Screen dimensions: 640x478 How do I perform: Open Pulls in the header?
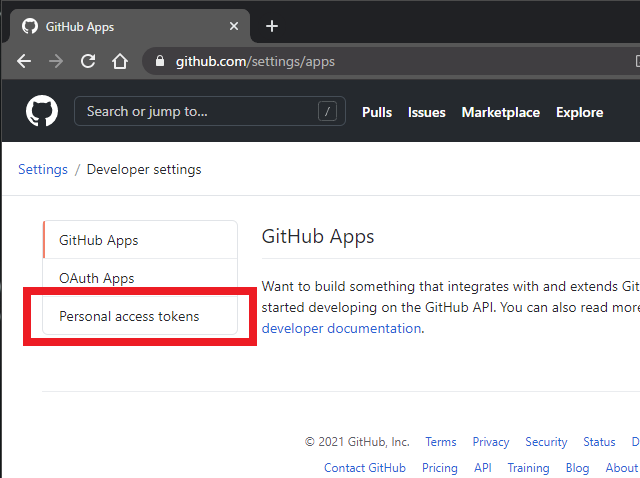pyautogui.click(x=377, y=112)
